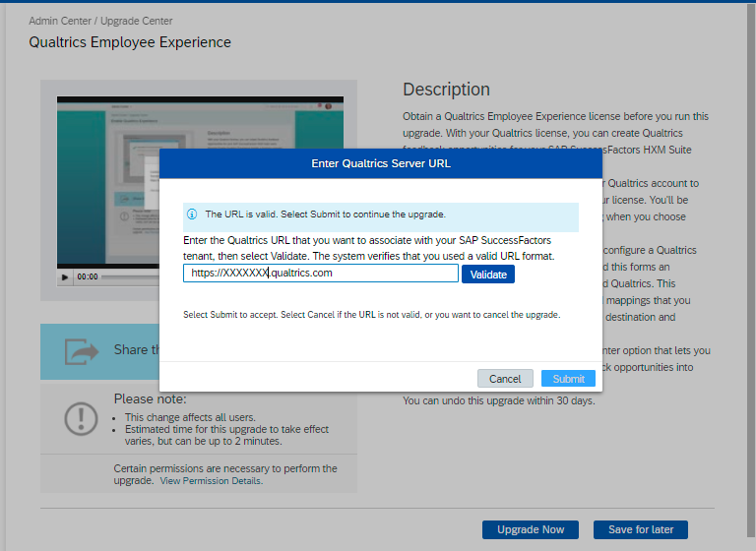Click the 'Please note:' heading
756x551 pixels.
(150, 399)
